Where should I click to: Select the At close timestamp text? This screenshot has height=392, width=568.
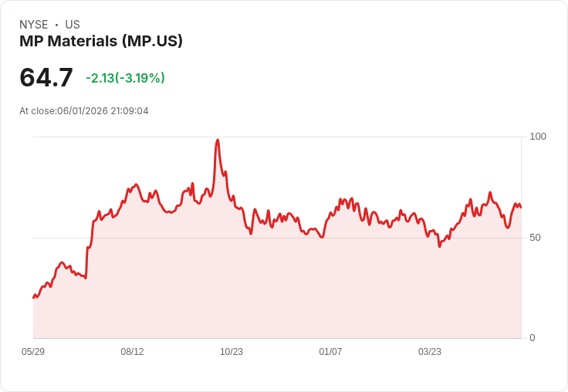[x=84, y=111]
